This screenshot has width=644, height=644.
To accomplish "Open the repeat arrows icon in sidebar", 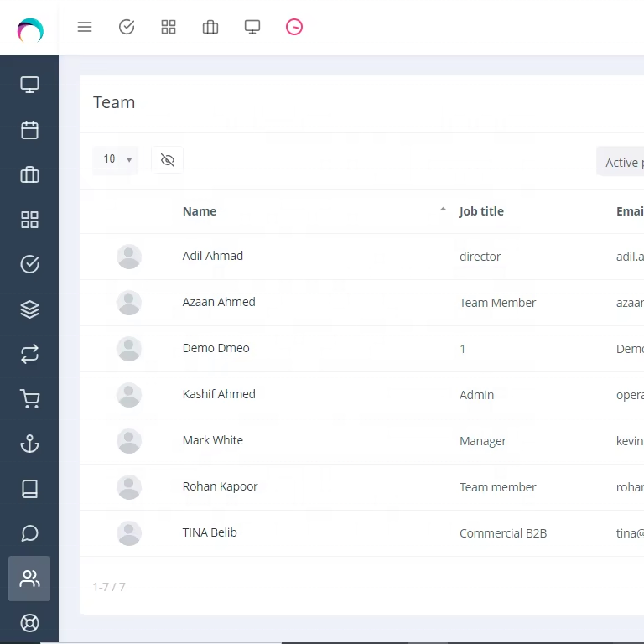I will [29, 354].
